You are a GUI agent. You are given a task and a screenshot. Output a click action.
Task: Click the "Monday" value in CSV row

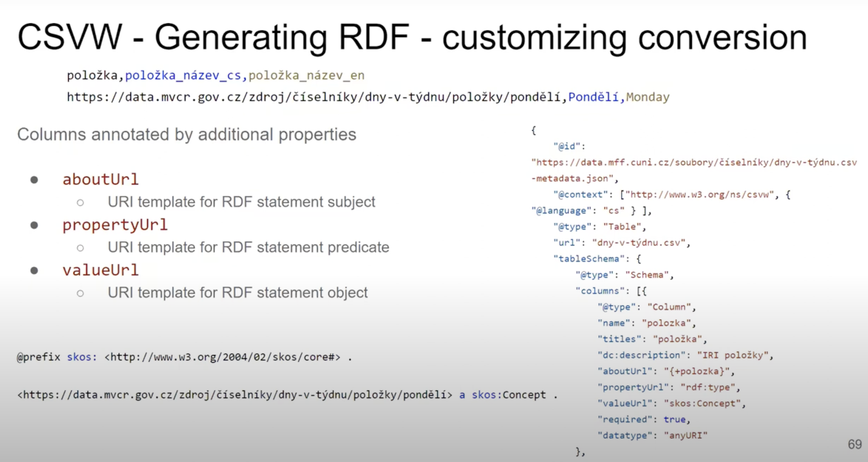click(648, 97)
